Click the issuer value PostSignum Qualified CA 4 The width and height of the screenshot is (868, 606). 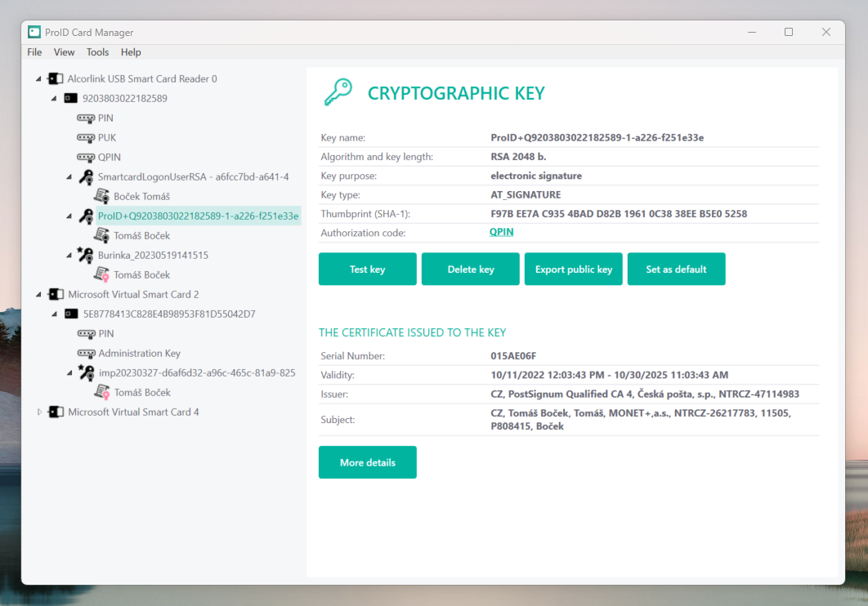point(645,394)
